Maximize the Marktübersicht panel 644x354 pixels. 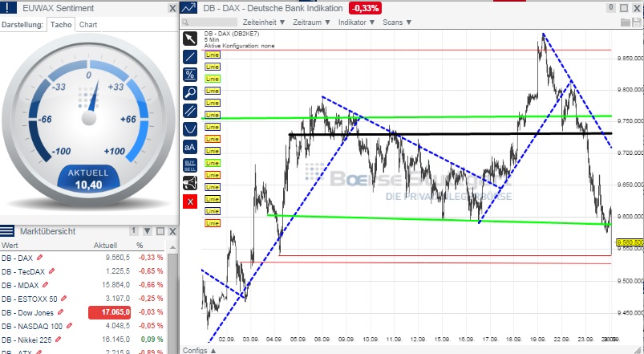point(160,231)
